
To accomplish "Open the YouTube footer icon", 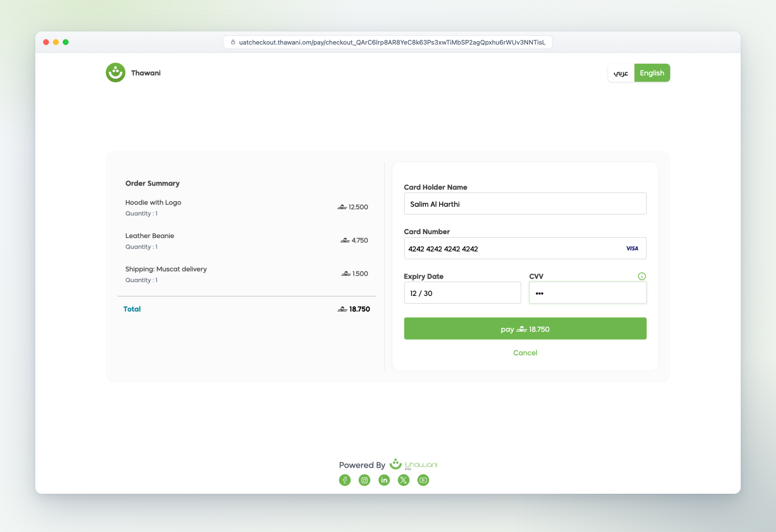I will pyautogui.click(x=423, y=480).
